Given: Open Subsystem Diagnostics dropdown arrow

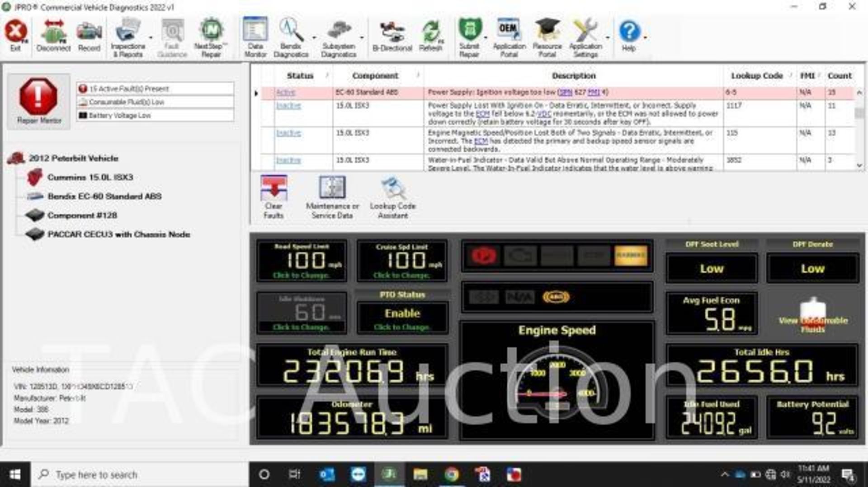Looking at the screenshot, I should point(362,38).
